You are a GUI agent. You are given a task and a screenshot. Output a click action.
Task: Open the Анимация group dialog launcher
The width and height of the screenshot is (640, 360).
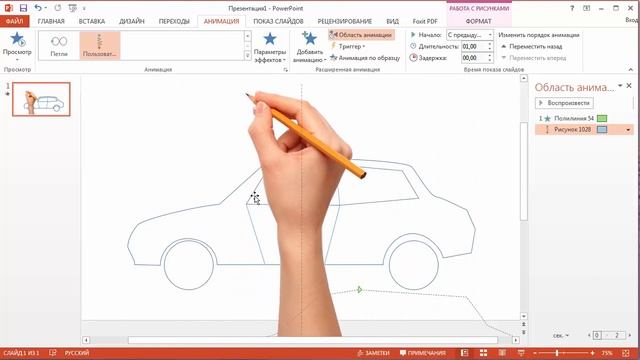(285, 70)
